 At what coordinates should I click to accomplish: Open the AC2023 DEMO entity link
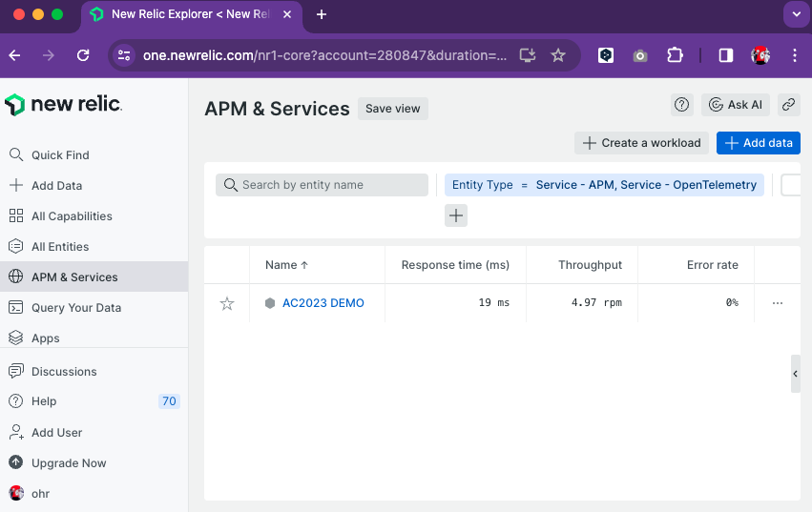coord(323,303)
